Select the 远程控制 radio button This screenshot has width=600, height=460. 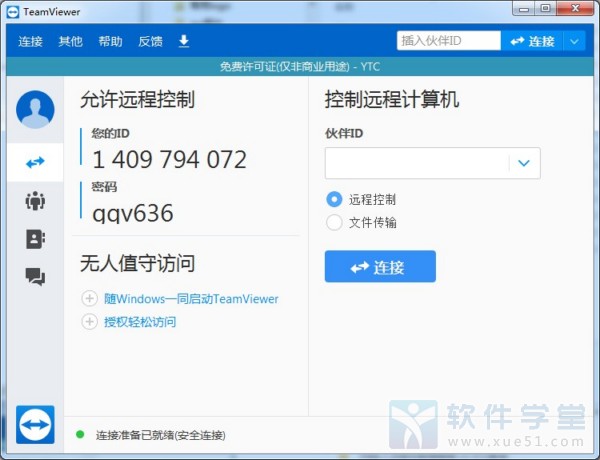click(334, 199)
